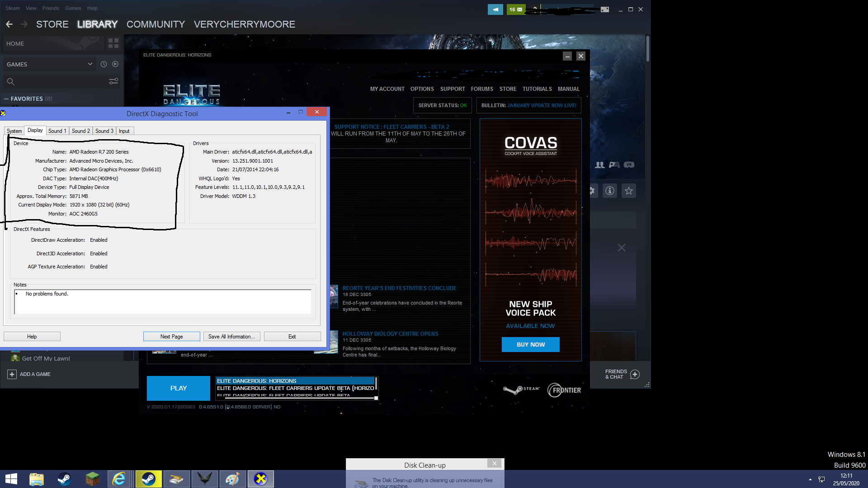Switch to DirectX Diagnostic taskbar icon
Screen dimensions: 868x488
click(x=260, y=479)
